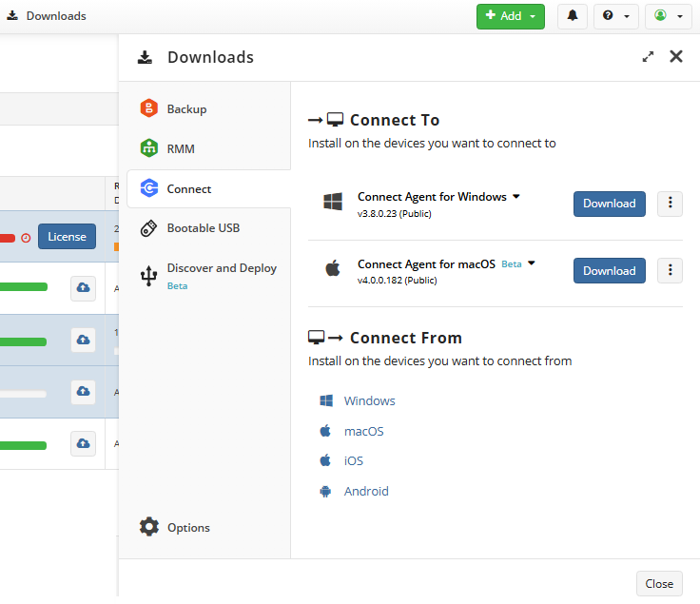700x604 pixels.
Task: Open macOS link under Connect From
Action: 364,431
